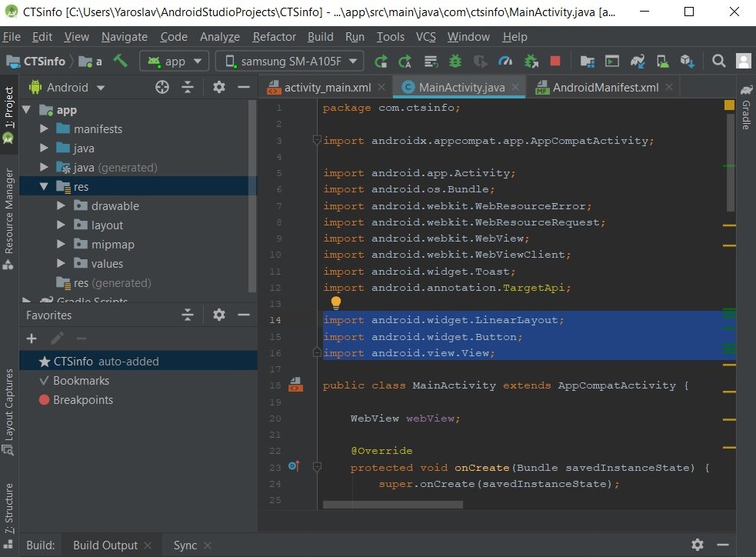Open Favorites panel gear settings
756x557 pixels.
click(x=219, y=315)
